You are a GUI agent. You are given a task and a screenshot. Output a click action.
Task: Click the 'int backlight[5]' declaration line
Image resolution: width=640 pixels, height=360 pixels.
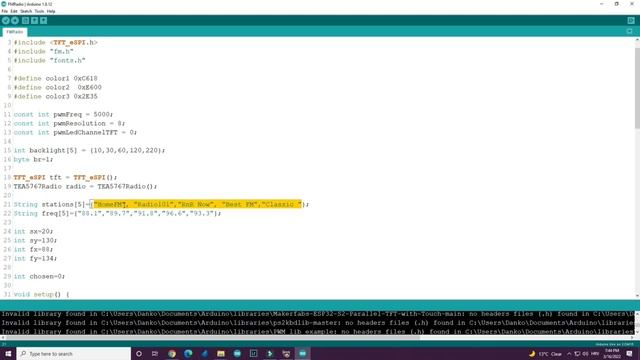[x=89, y=150]
